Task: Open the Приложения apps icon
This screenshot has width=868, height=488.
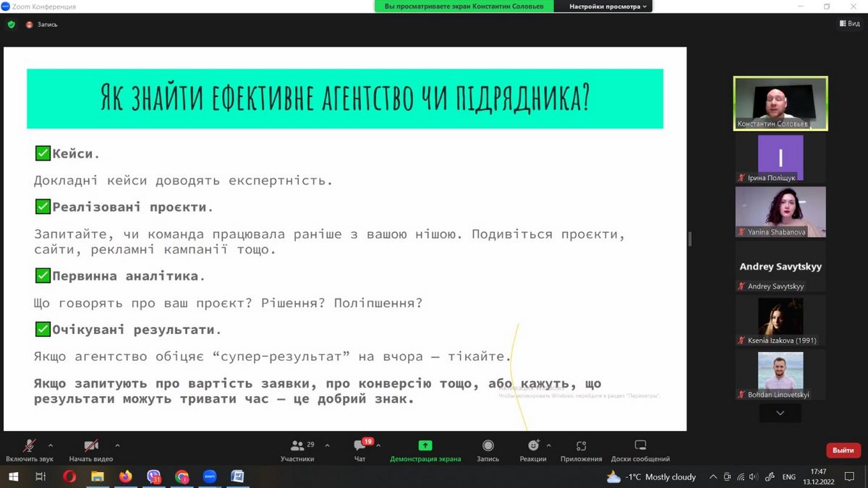Action: [x=581, y=446]
